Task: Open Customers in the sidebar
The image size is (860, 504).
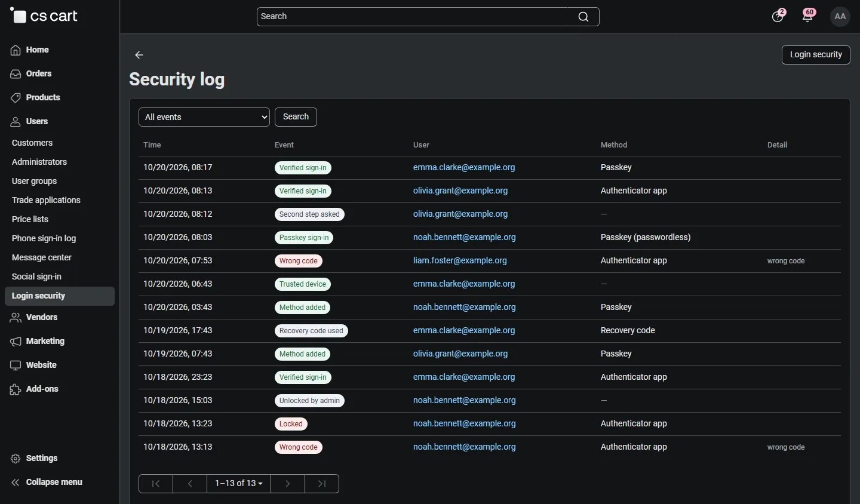Action: tap(32, 143)
